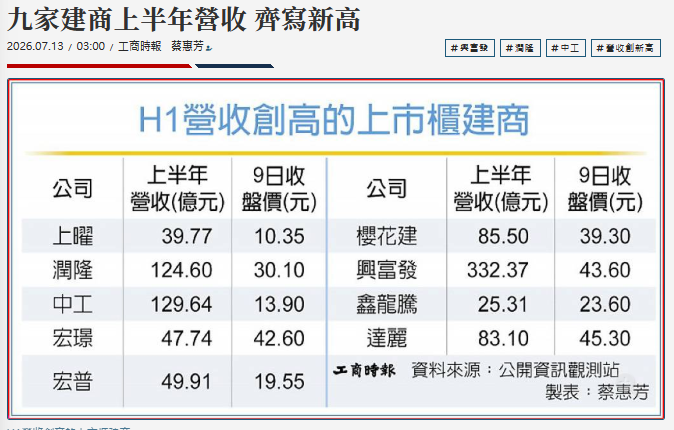Click the source note 資料來源:公開資訊觀測站
Screen dimensions: 674x430
click(x=515, y=370)
